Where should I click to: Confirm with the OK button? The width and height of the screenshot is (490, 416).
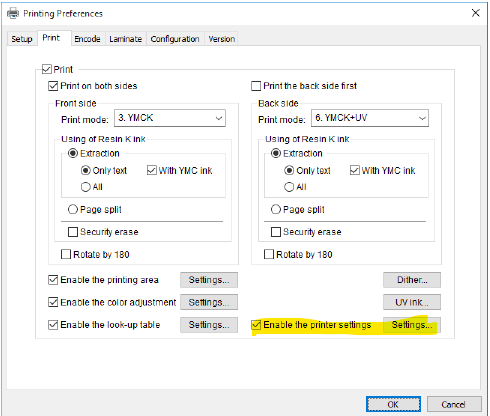(x=393, y=404)
